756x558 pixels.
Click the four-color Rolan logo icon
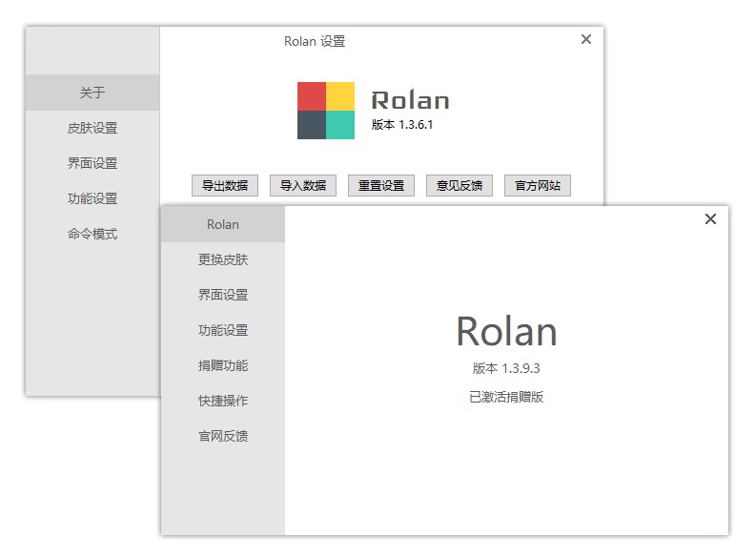326,111
